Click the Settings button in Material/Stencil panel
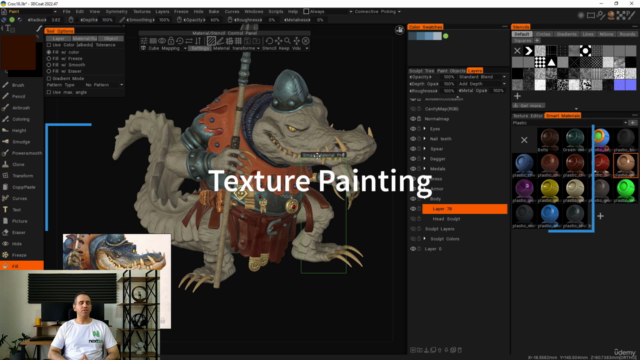640x360 pixels. click(x=200, y=48)
